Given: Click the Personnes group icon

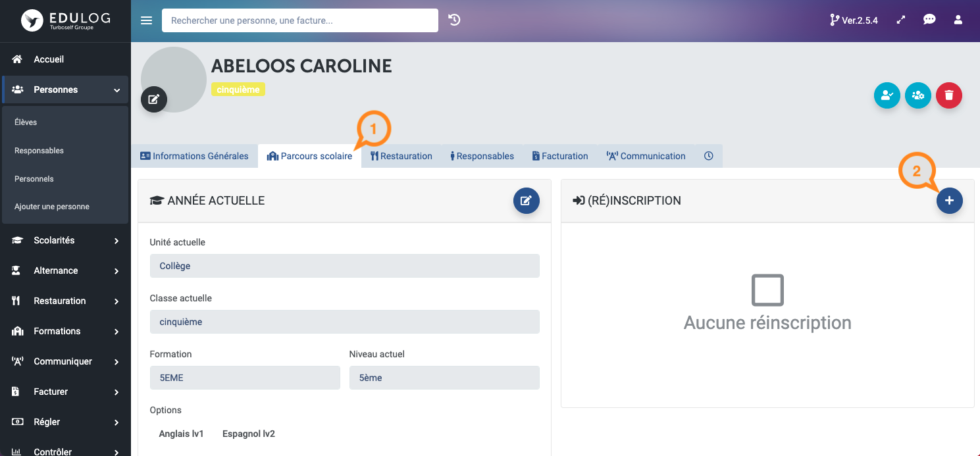Looking at the screenshot, I should (18, 89).
